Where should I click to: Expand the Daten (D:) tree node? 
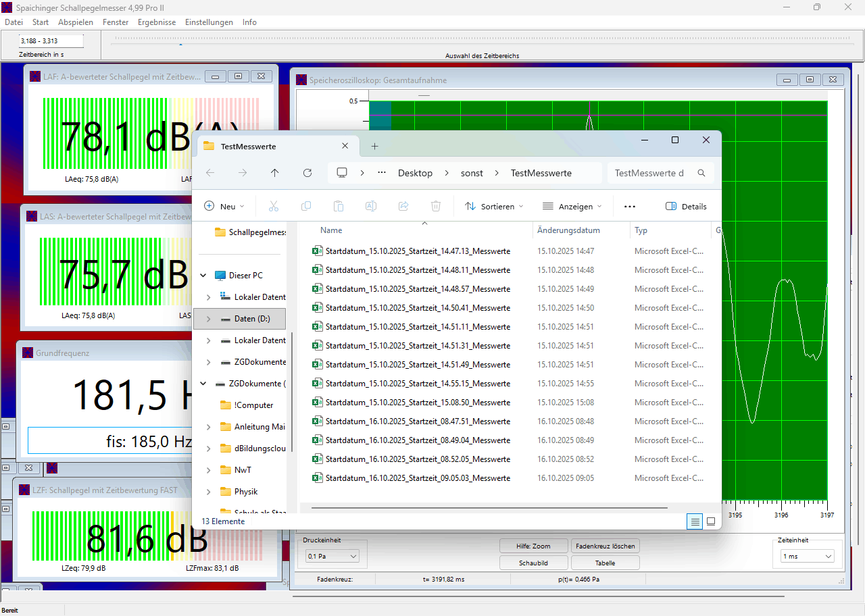pos(208,319)
